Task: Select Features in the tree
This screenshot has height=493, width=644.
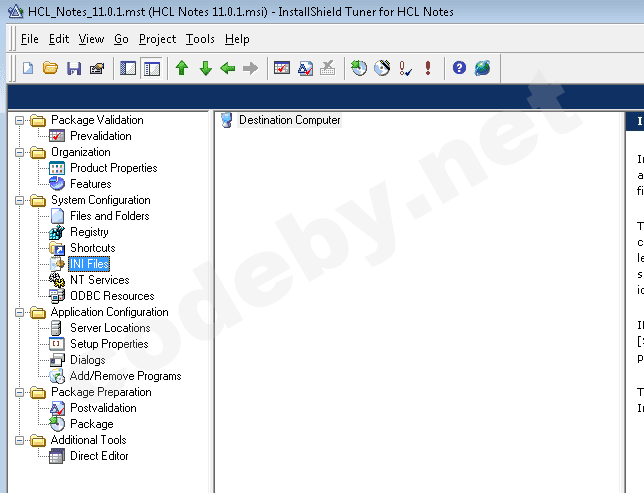Action: coord(91,184)
